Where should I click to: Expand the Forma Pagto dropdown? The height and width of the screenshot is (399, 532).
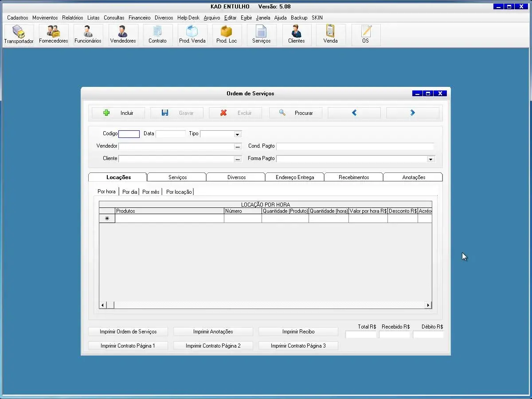[x=430, y=159]
